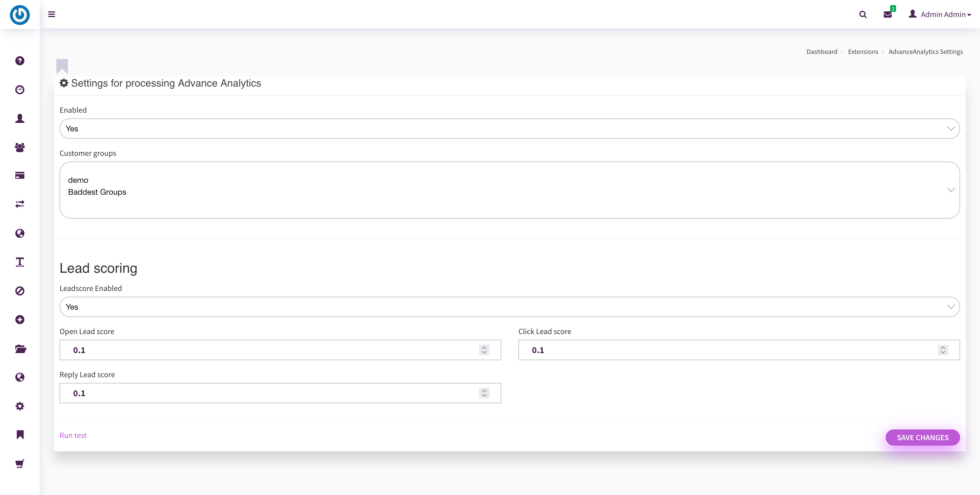
Task: Open the customer groups sidebar icon
Action: coord(20,147)
